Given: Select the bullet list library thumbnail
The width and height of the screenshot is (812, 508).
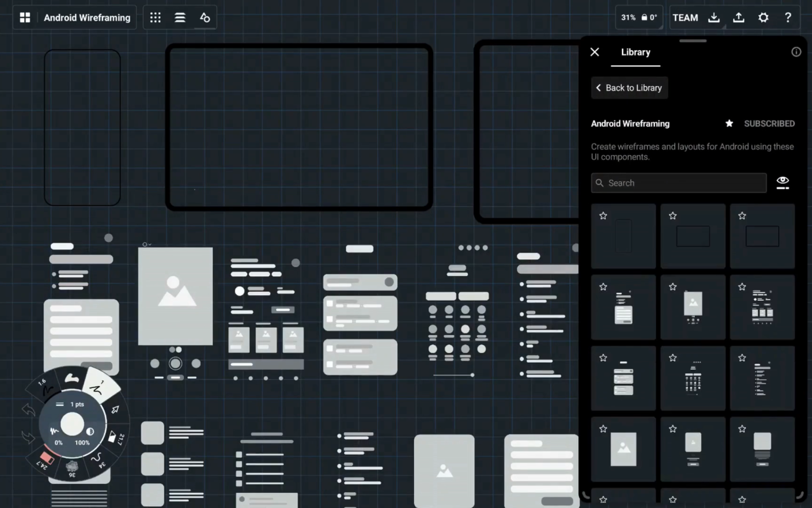Looking at the screenshot, I should (x=762, y=378).
